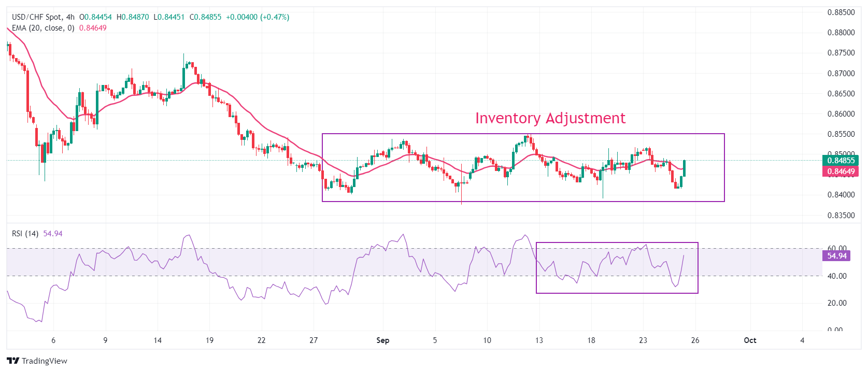This screenshot has height=372, width=868.
Task: Click the +0.47% price change value
Action: [275, 17]
